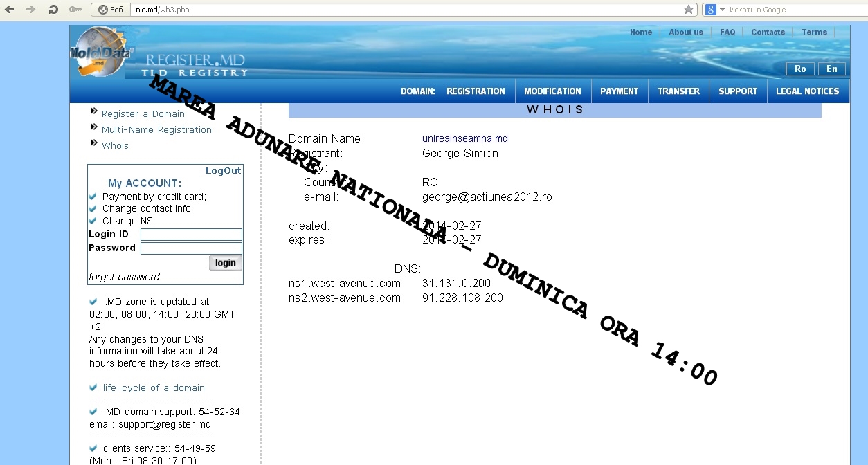Click the login button
Screen dimensions: 868x465
click(x=226, y=263)
